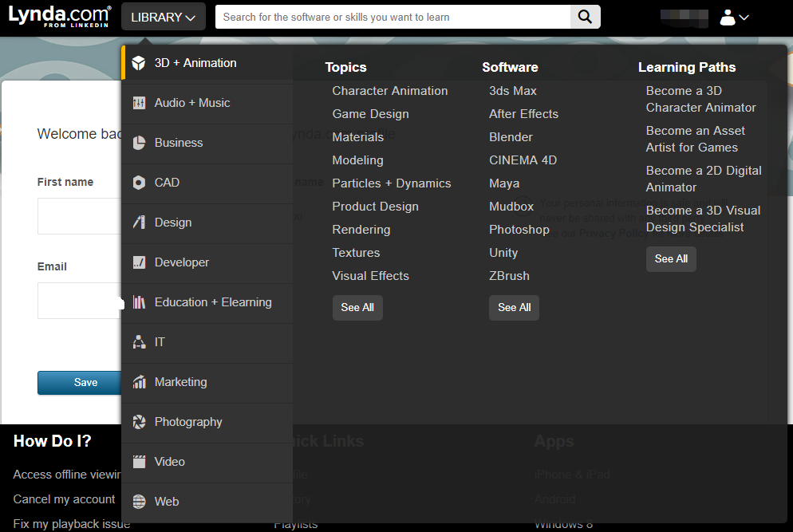
Task: Open Become an Asset Artist for Games
Action: pyautogui.click(x=696, y=139)
